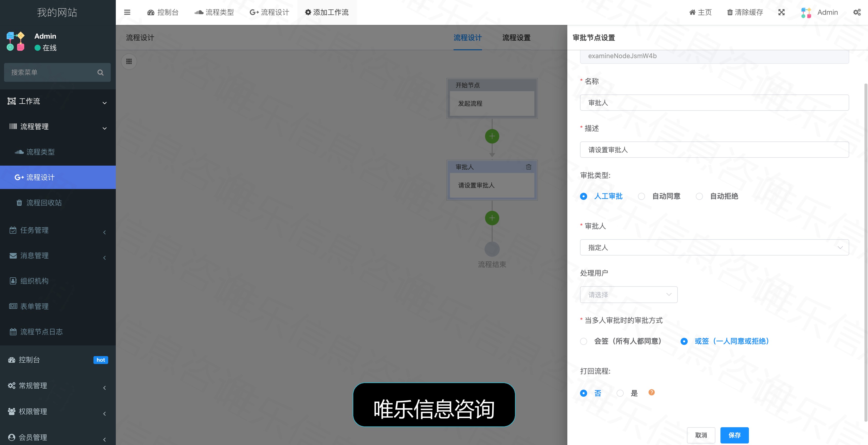Expand the 权限管理 menu
Image resolution: width=868 pixels, height=445 pixels.
(58, 411)
